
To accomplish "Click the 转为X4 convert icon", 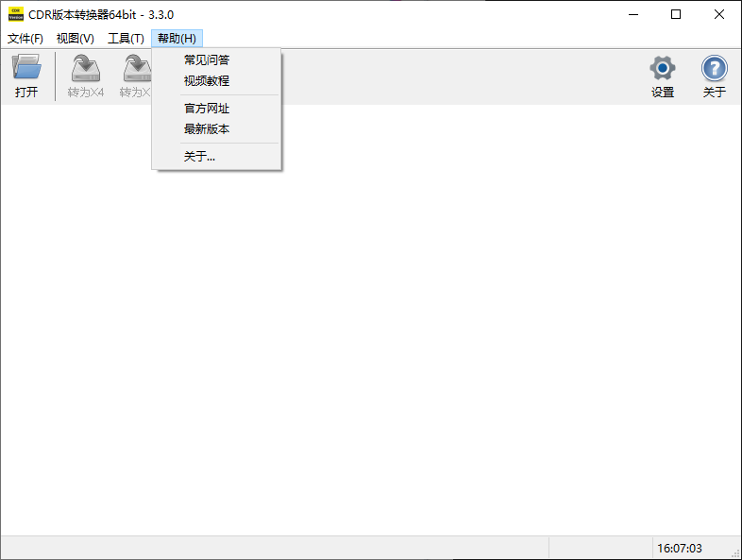I will tap(86, 68).
